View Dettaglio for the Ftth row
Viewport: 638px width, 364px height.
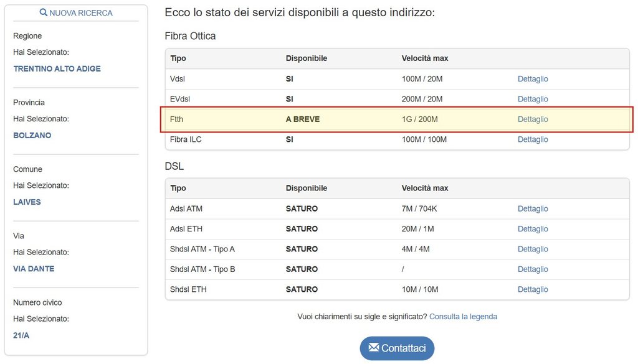coord(533,119)
